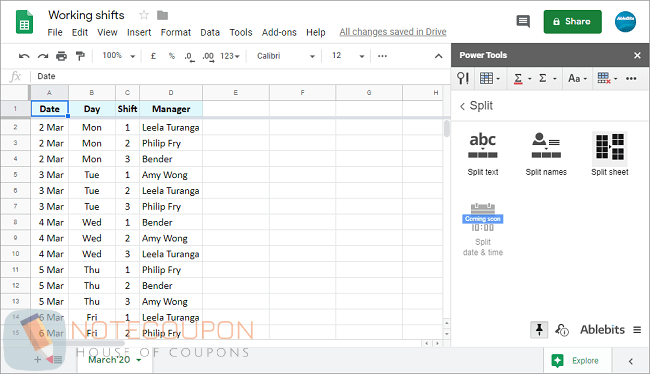This screenshot has width=650, height=374.
Task: Click the Undo toolbar icon
Action: (24, 56)
